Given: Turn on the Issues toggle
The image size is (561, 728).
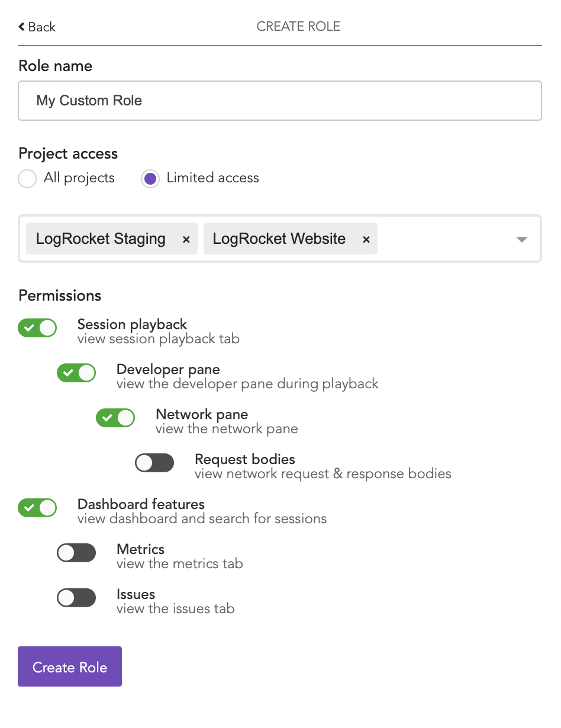Looking at the screenshot, I should [x=76, y=598].
